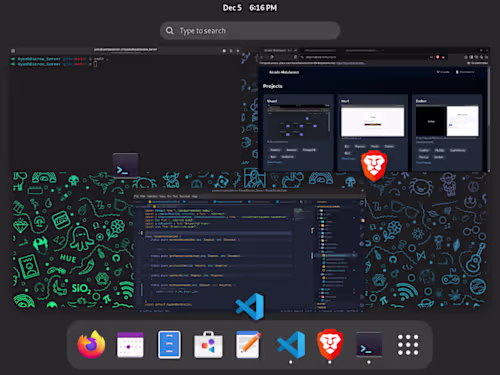
Task: Focus the Type to search field
Action: pyautogui.click(x=250, y=31)
